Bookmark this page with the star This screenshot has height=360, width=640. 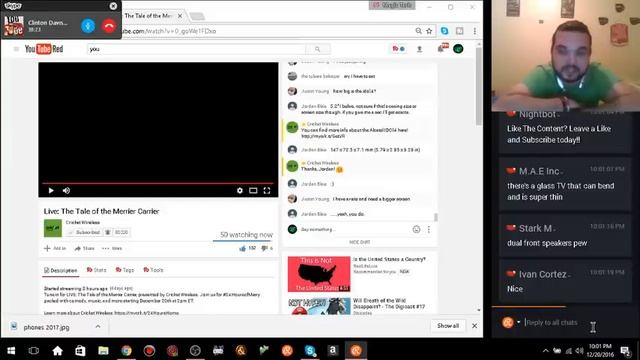pos(429,31)
